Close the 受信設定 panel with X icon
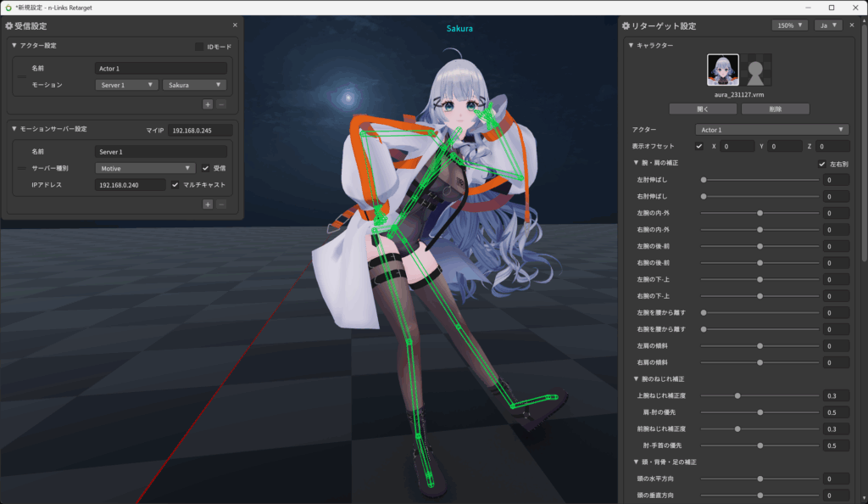 pos(235,25)
